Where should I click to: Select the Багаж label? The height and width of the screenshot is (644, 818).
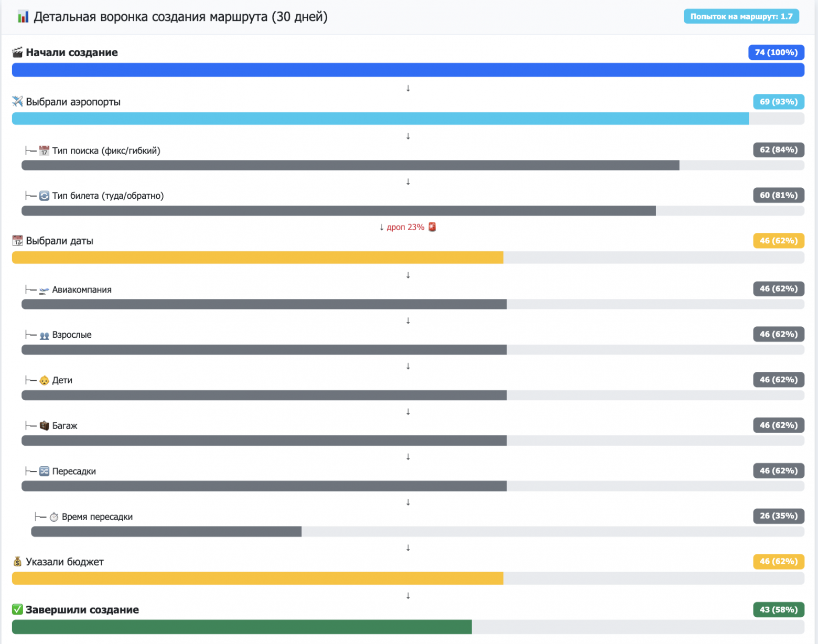tap(65, 426)
